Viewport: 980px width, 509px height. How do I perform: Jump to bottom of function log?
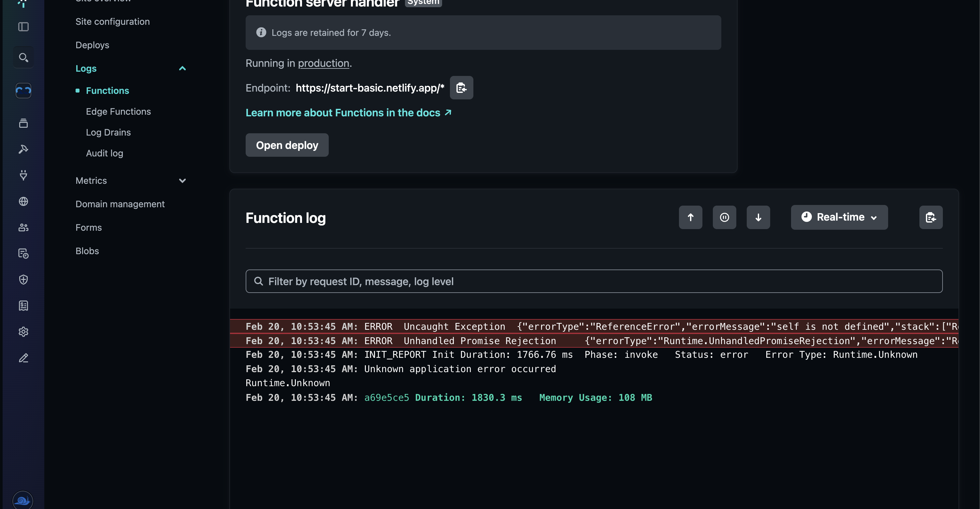(x=758, y=217)
